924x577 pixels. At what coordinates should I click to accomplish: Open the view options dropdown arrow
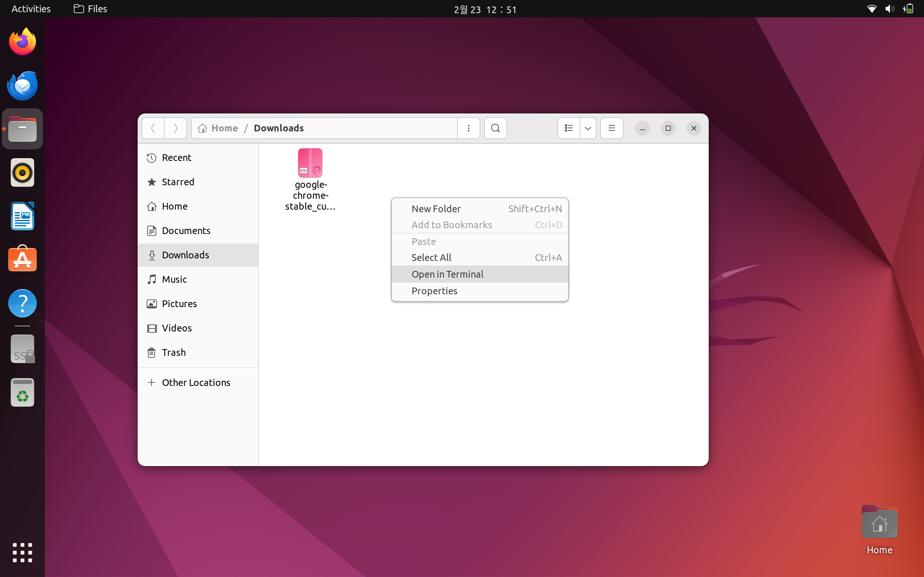(x=588, y=128)
